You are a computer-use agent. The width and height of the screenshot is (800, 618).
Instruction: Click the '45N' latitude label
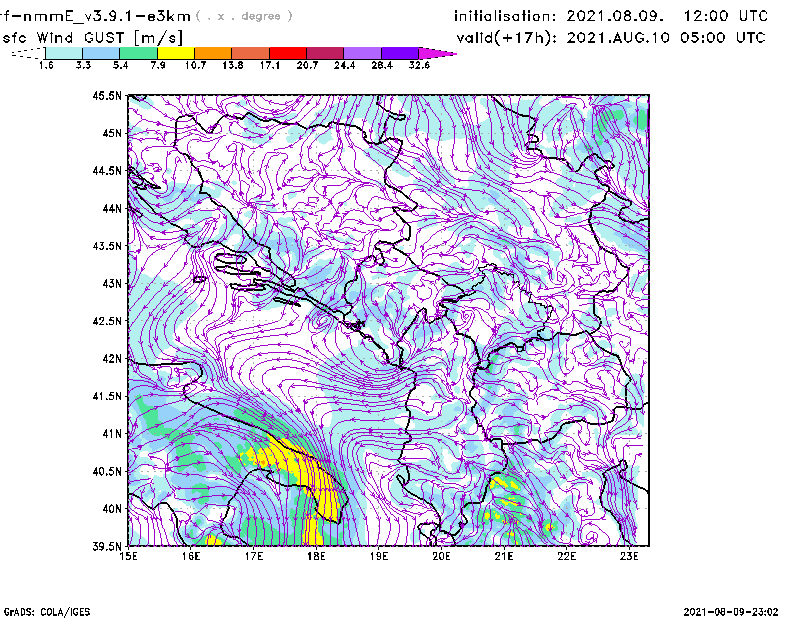point(112,133)
